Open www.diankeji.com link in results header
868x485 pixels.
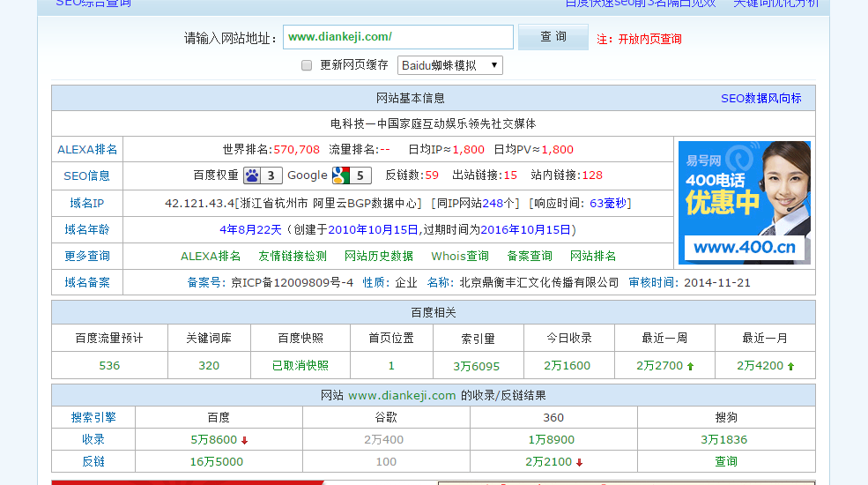click(402, 396)
